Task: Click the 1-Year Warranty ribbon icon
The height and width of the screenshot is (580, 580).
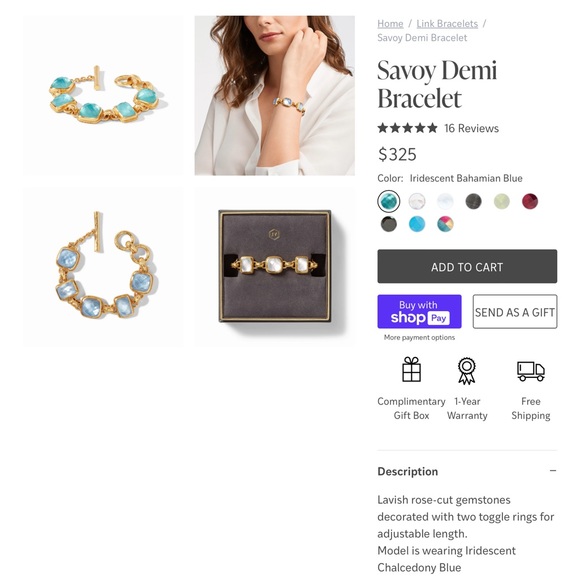Action: (x=467, y=371)
